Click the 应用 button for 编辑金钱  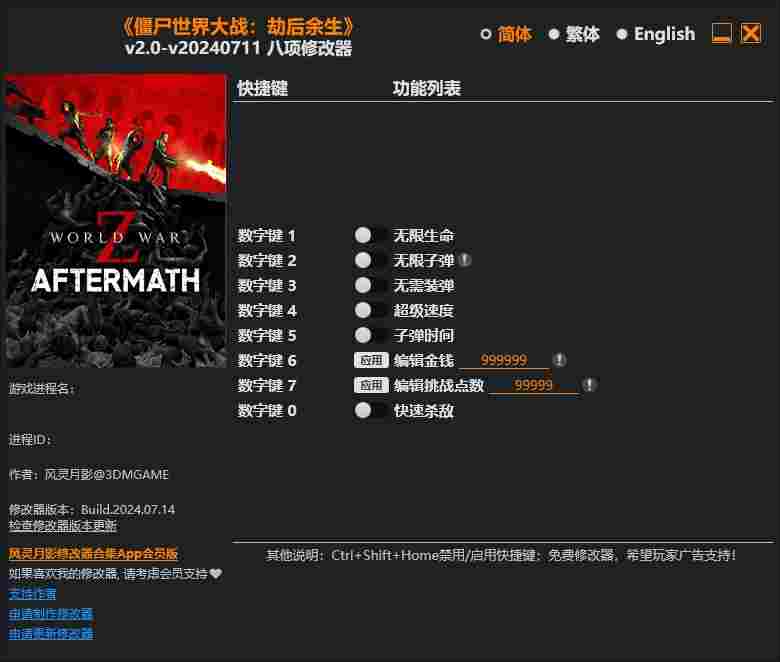click(x=371, y=360)
